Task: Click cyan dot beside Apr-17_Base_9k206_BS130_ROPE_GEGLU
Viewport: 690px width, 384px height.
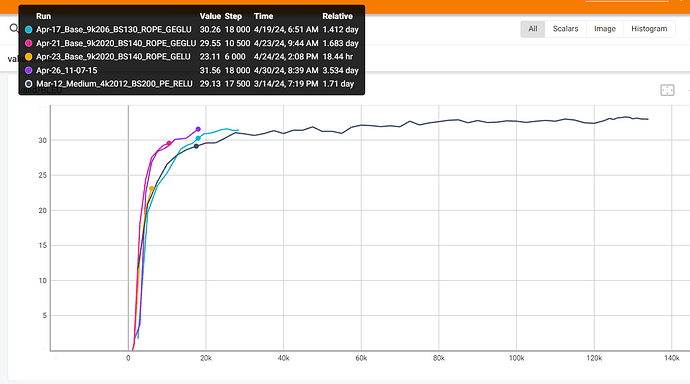Action: 29,29
